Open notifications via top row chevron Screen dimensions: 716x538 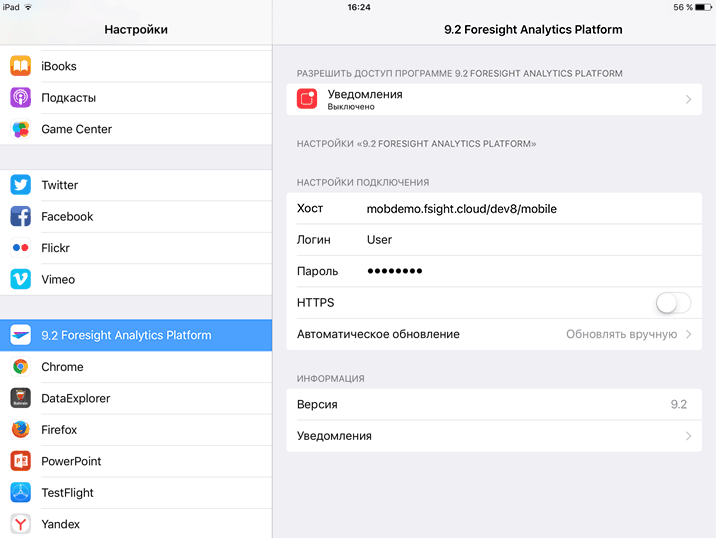(689, 99)
